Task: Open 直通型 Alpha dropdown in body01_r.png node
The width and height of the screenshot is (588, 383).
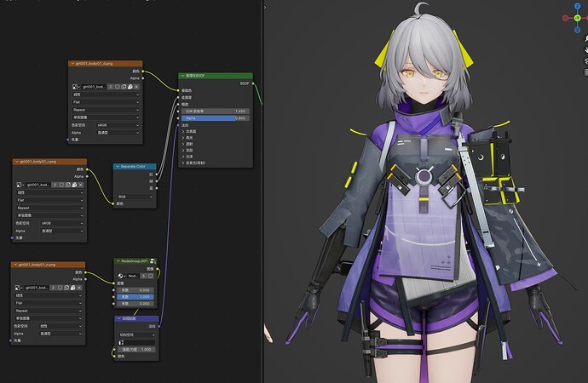Action: click(x=62, y=231)
